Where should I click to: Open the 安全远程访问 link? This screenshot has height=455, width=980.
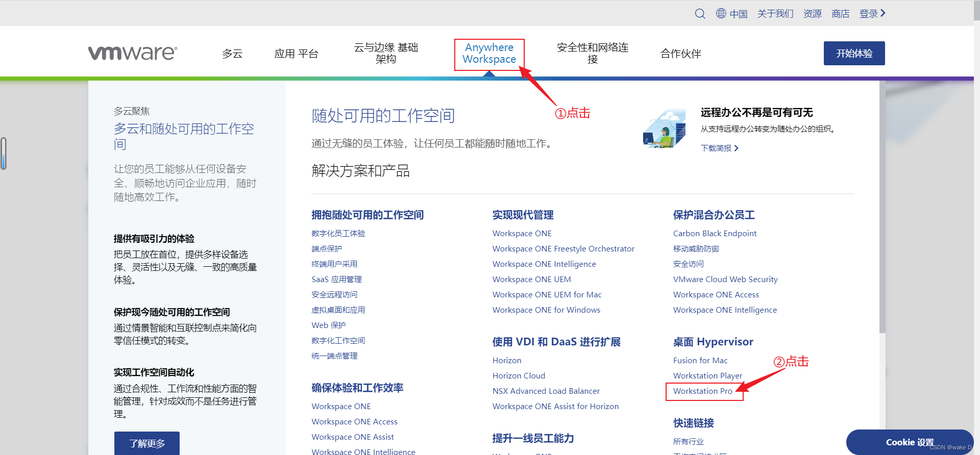334,294
